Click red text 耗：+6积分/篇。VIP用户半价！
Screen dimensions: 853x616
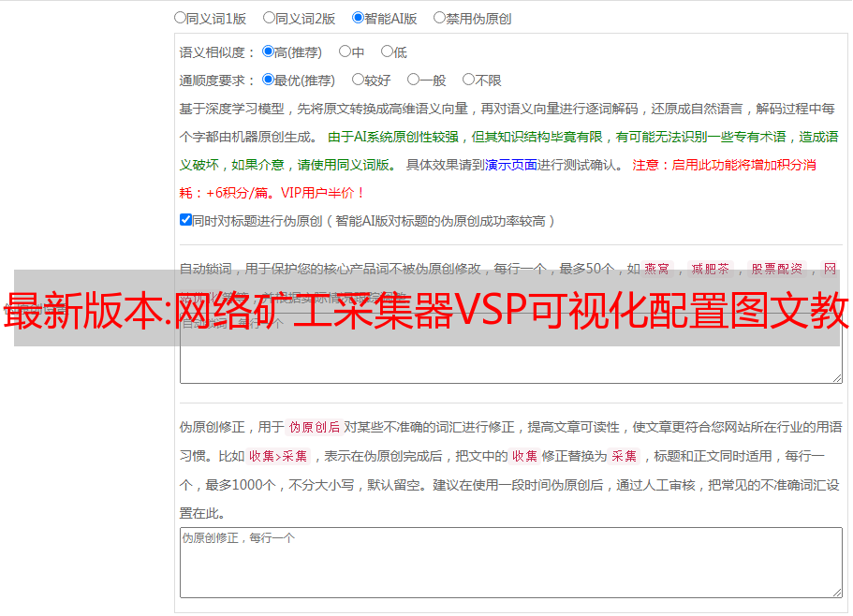click(272, 193)
